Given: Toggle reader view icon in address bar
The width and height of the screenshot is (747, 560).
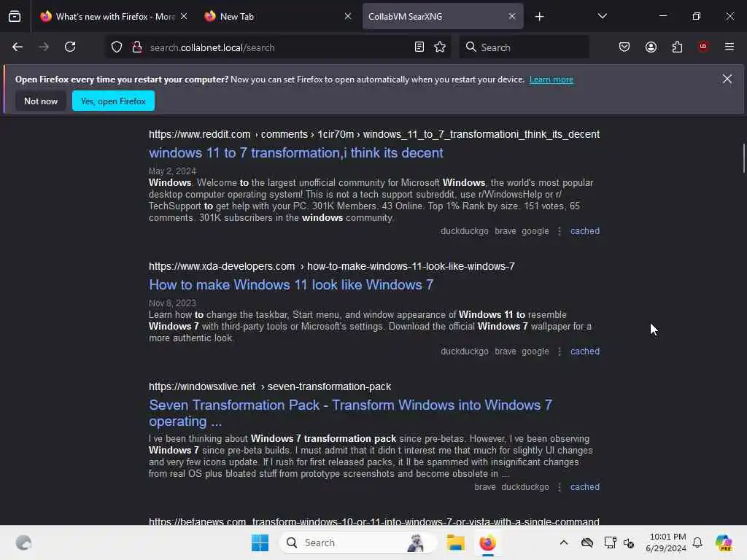Looking at the screenshot, I should (x=419, y=47).
